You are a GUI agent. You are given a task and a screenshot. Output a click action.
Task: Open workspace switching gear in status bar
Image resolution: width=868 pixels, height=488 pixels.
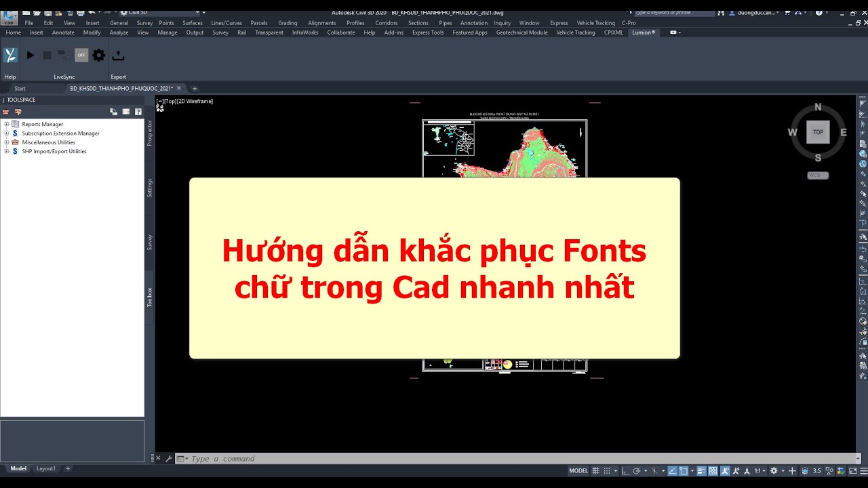click(774, 470)
